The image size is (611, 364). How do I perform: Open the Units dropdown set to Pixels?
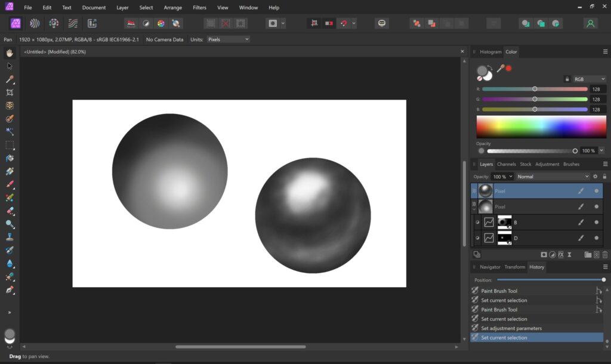click(x=228, y=39)
